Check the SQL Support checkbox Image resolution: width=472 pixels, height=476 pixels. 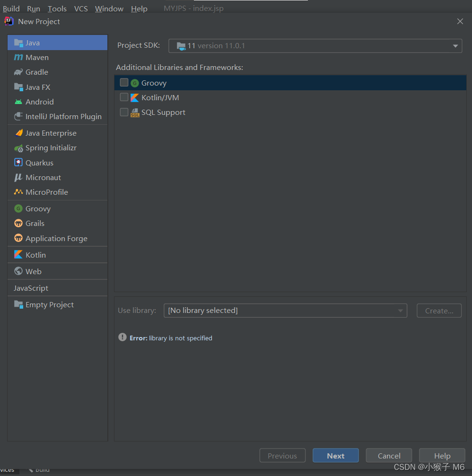click(124, 113)
